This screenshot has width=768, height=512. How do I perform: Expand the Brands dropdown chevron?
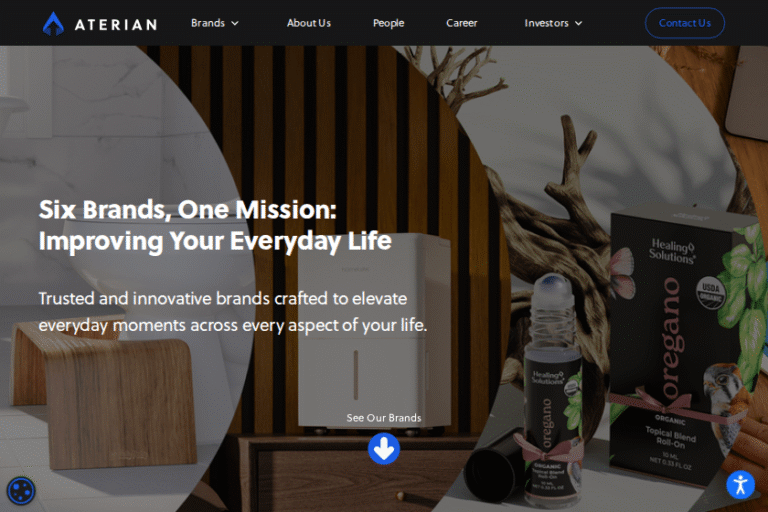[x=235, y=24]
